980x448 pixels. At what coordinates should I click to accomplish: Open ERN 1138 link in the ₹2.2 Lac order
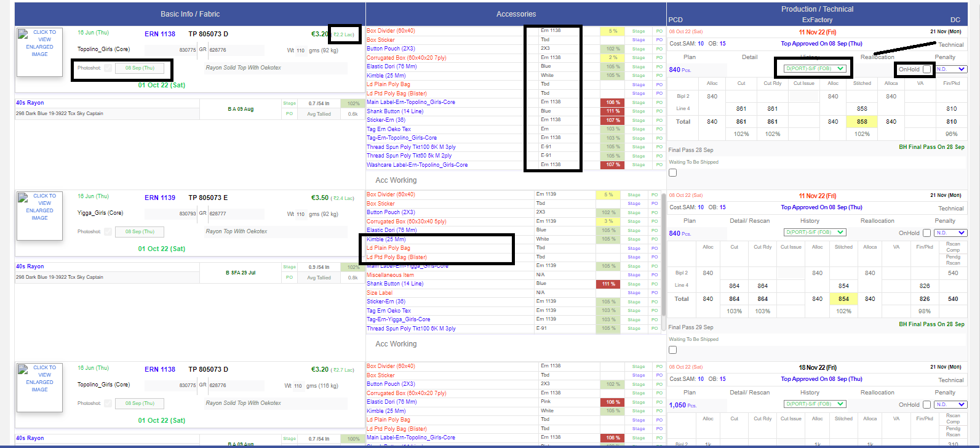(160, 34)
